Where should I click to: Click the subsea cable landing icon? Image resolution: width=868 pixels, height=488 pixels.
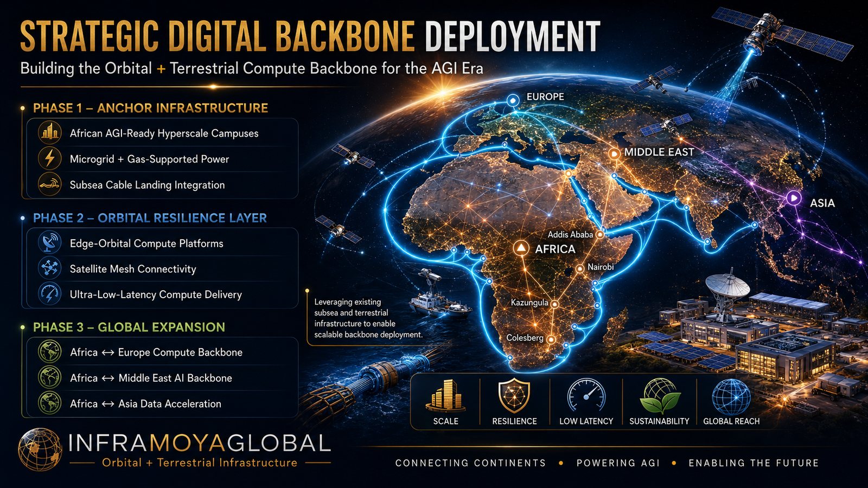click(50, 184)
